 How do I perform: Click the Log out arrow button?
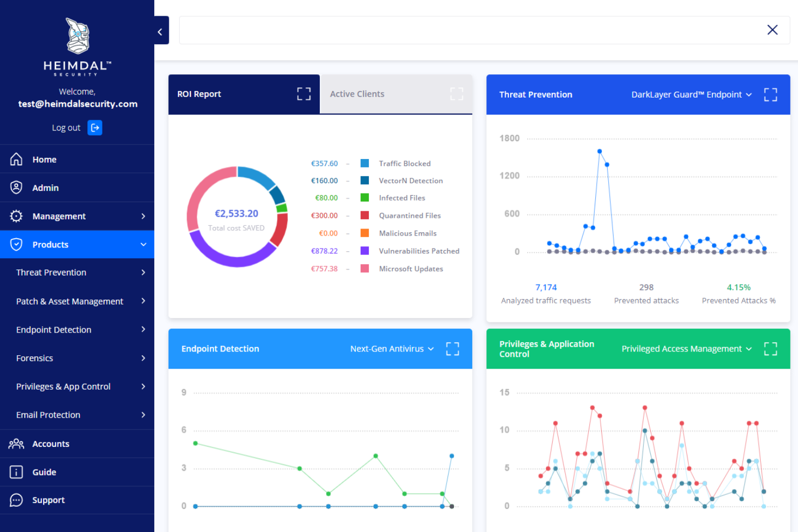(x=95, y=128)
